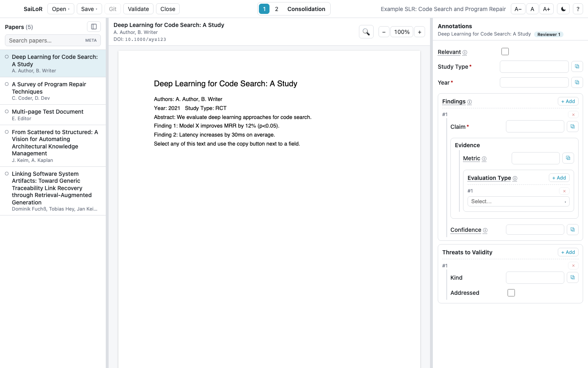The width and height of the screenshot is (588, 368).
Task: Select paper A Survey of Program Repair Techniques
Action: click(x=53, y=91)
